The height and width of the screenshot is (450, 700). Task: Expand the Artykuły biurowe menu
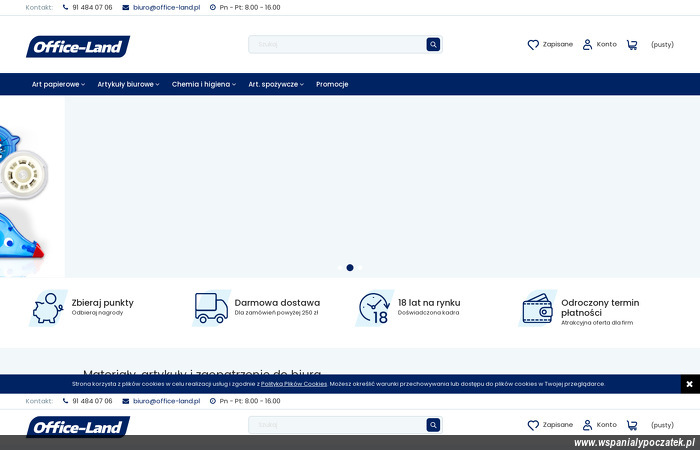point(128,84)
